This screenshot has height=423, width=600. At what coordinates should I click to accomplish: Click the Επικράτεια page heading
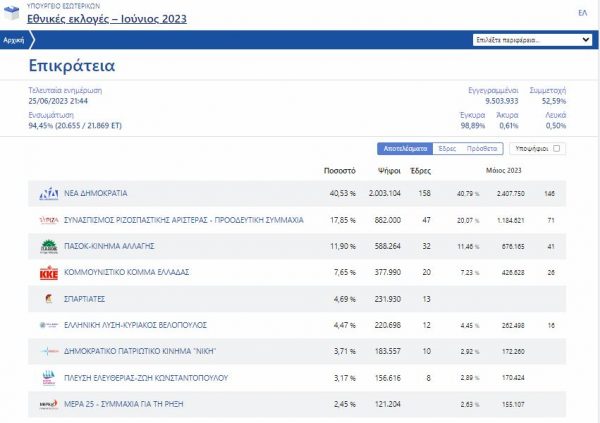coord(72,65)
